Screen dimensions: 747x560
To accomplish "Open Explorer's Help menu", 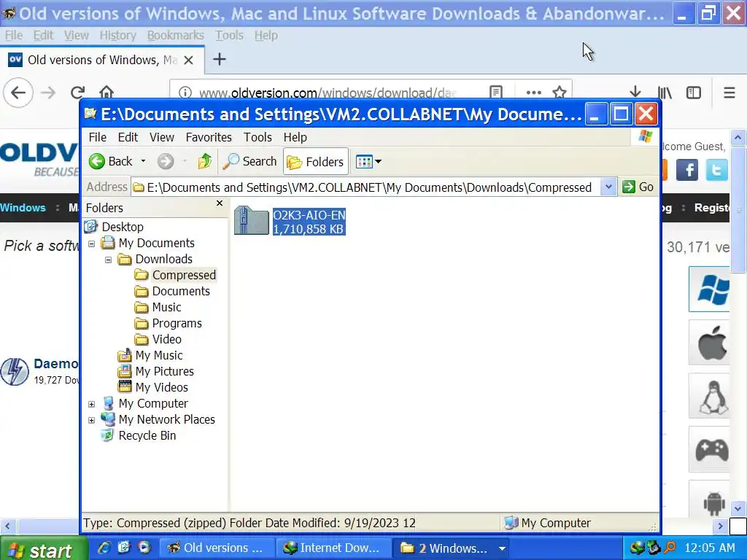I will point(295,137).
